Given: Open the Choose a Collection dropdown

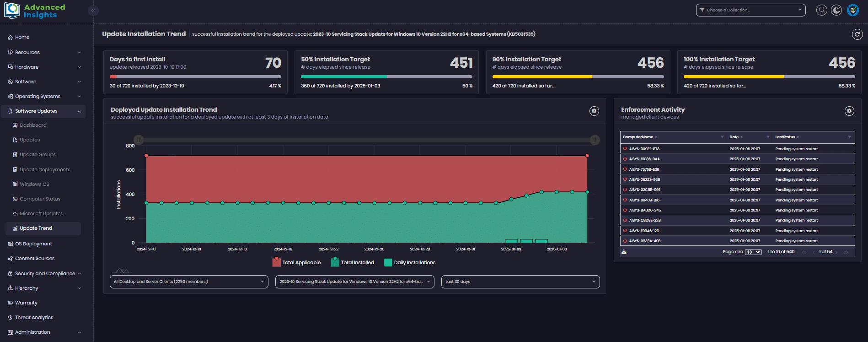Looking at the screenshot, I should [750, 10].
